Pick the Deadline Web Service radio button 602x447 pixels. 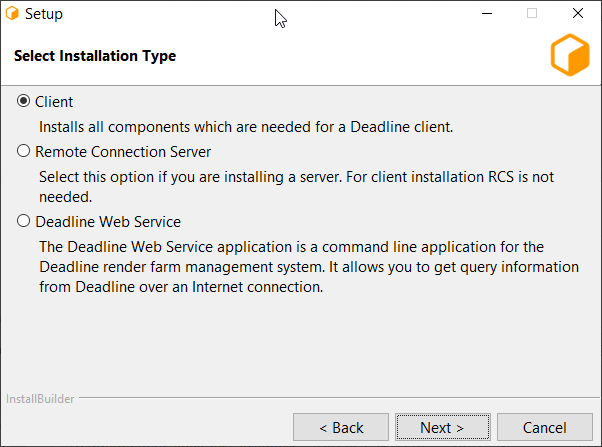(24, 222)
